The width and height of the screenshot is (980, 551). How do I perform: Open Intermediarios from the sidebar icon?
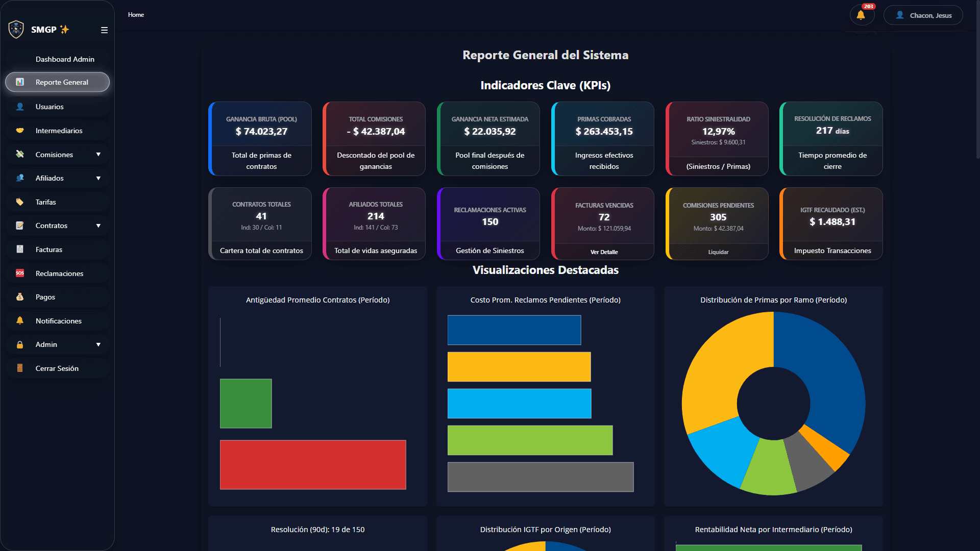pyautogui.click(x=19, y=131)
